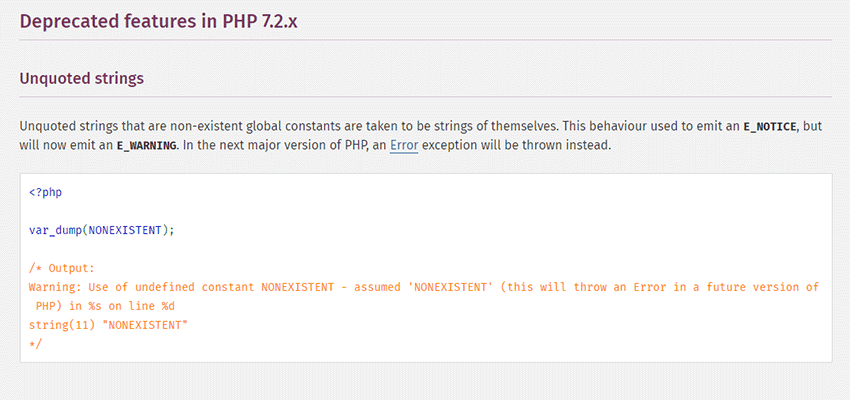
Task: Click the "/* Output:" comment line
Action: [x=62, y=268]
